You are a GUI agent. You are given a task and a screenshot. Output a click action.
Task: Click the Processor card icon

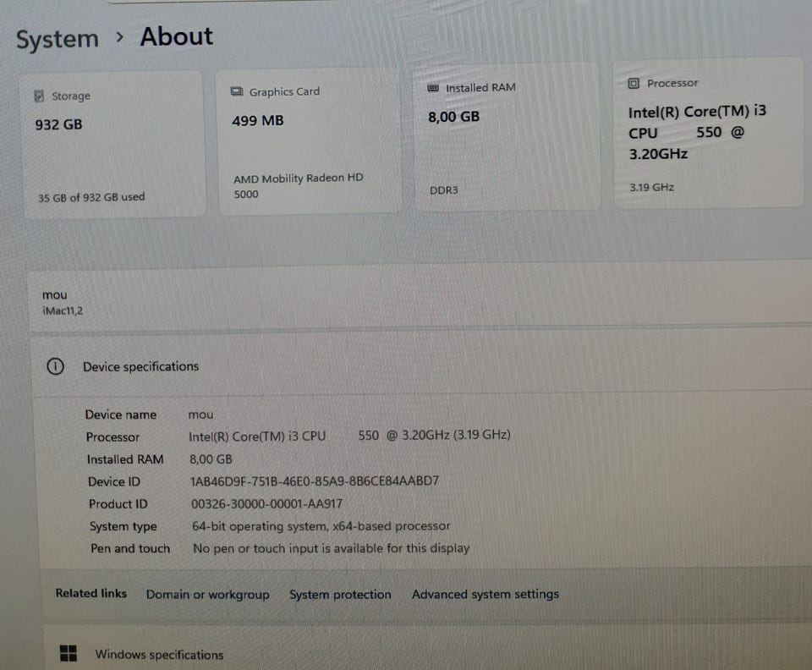[634, 84]
